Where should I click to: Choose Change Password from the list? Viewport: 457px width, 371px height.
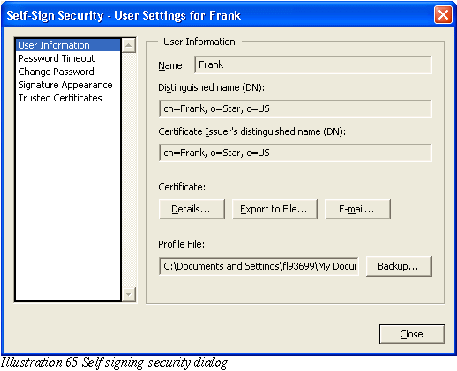point(56,71)
